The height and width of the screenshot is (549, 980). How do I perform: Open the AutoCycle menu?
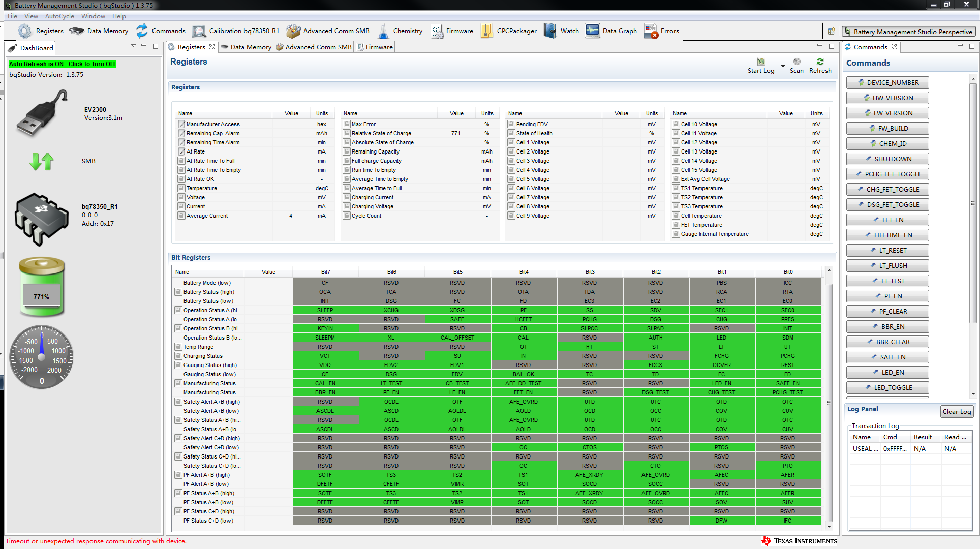click(x=59, y=16)
